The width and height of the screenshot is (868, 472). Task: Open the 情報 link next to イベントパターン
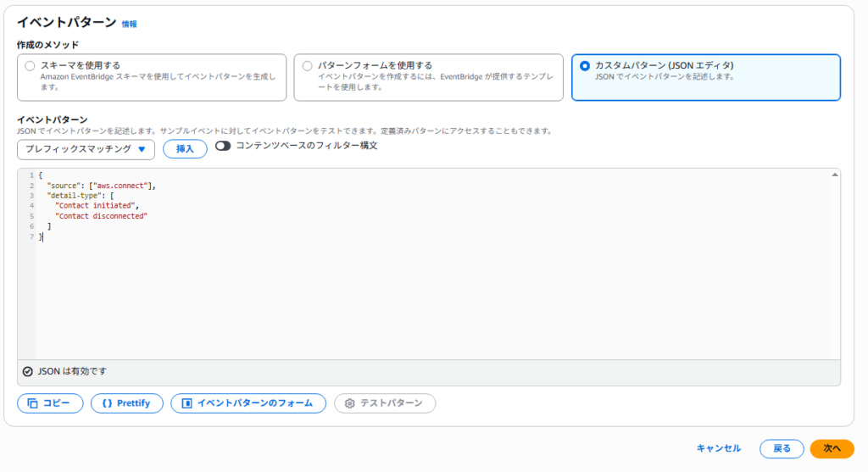click(x=129, y=25)
